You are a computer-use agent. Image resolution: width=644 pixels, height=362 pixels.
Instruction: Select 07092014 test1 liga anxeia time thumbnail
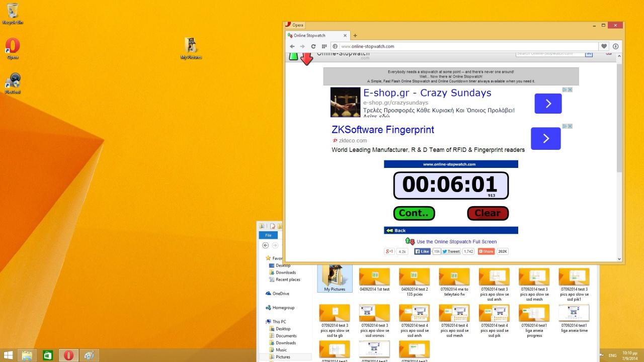click(574, 319)
